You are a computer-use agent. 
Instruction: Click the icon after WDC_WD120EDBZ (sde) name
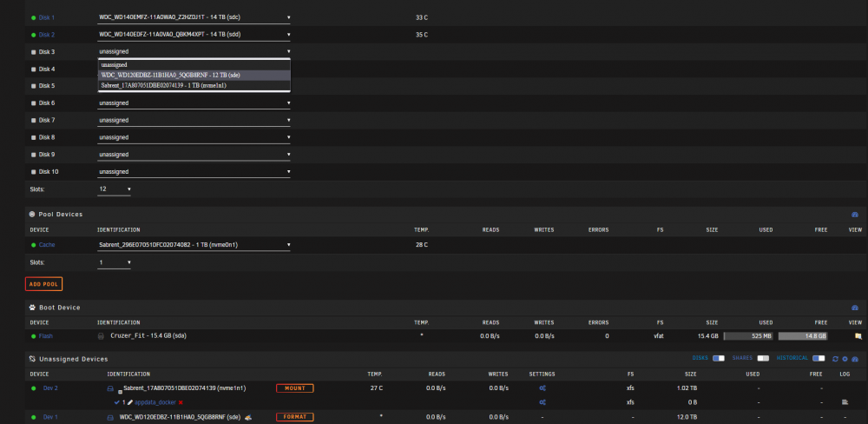(248, 417)
